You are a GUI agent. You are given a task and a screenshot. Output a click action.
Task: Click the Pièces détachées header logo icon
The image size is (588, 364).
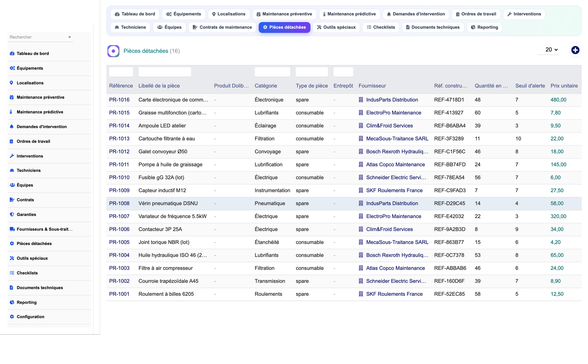click(113, 51)
